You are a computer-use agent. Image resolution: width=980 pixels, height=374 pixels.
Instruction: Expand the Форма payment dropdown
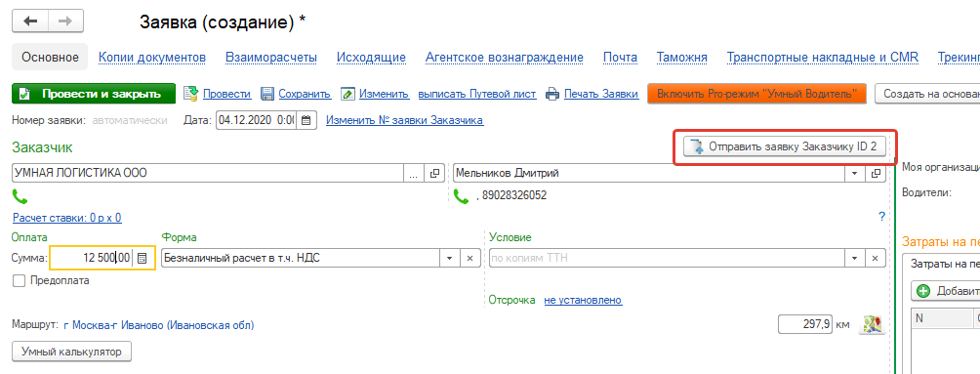449,258
